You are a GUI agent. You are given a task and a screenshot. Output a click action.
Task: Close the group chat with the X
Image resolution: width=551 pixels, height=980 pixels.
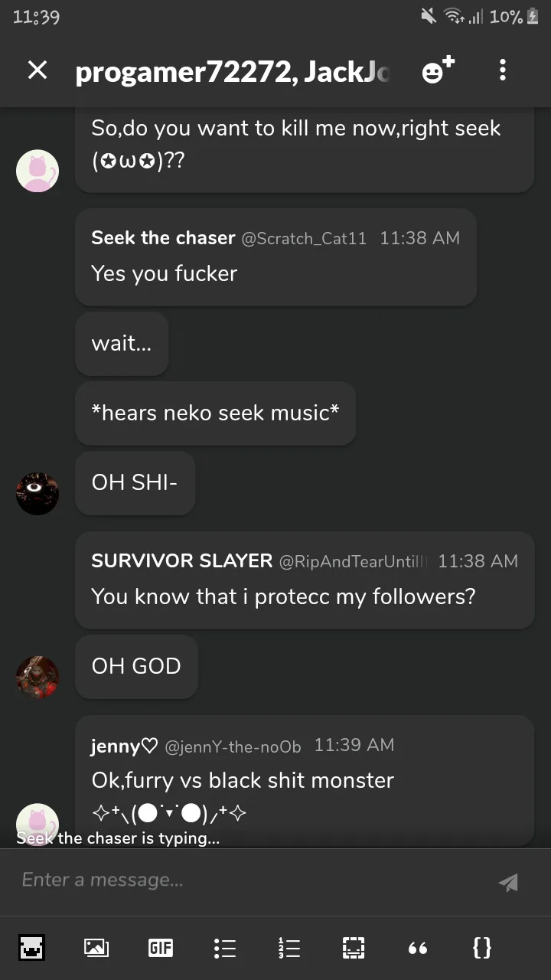(x=37, y=70)
